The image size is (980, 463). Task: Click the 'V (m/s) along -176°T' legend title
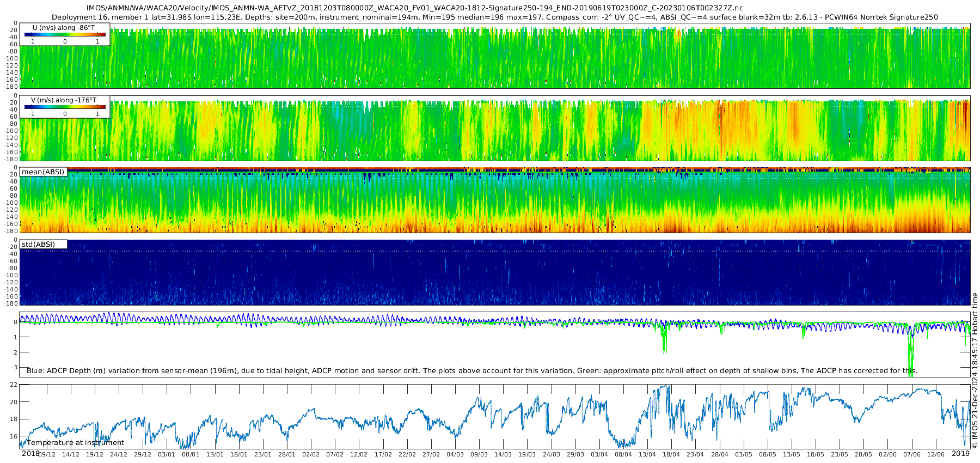[x=64, y=100]
